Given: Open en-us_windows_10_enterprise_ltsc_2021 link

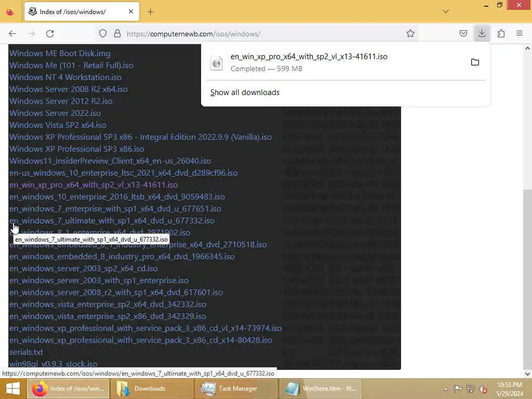Looking at the screenshot, I should click(x=123, y=172).
